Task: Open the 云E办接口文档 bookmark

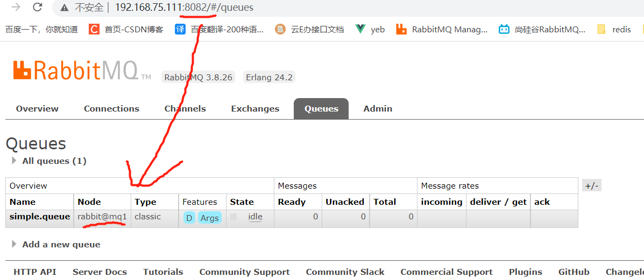Action: pos(309,29)
